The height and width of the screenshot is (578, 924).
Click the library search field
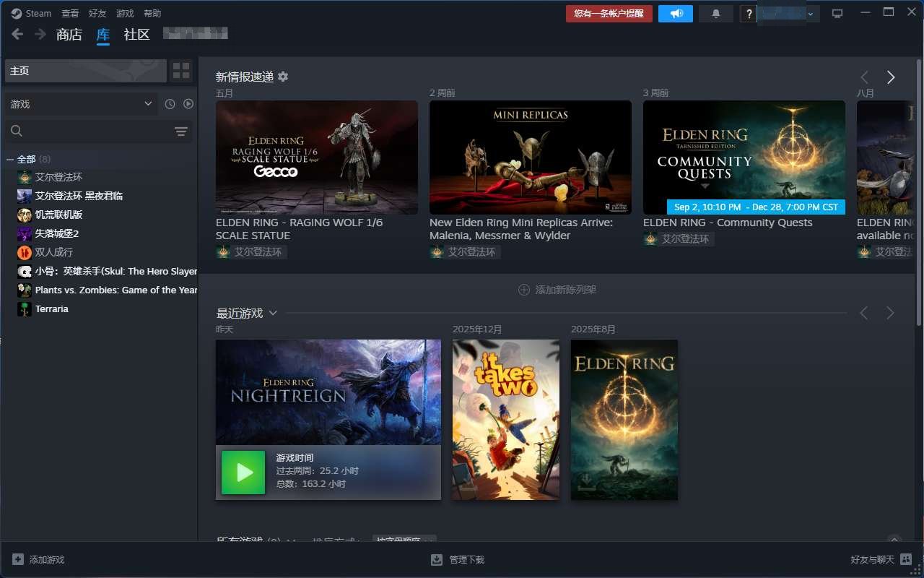(98, 131)
